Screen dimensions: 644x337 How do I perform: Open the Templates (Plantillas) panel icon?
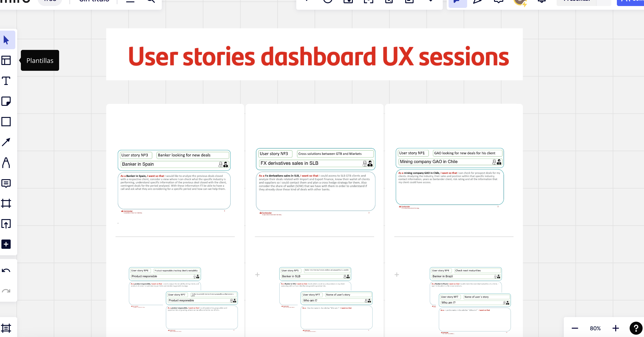(x=6, y=60)
